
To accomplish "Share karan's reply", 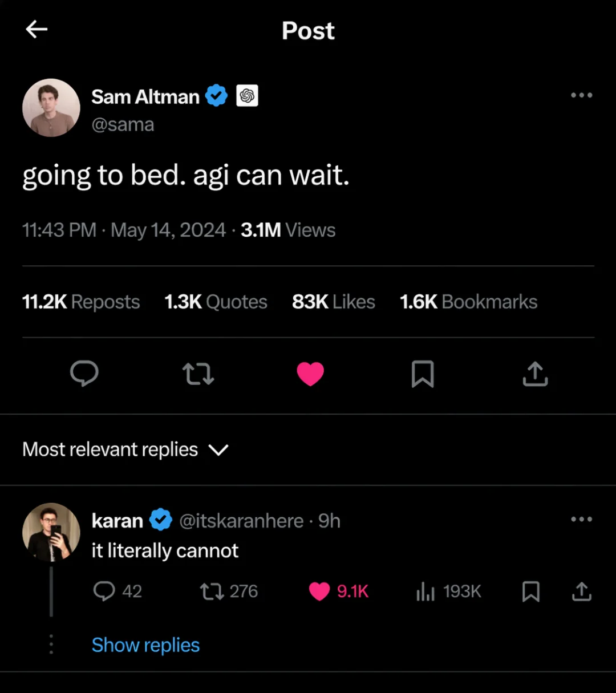I will 581,591.
